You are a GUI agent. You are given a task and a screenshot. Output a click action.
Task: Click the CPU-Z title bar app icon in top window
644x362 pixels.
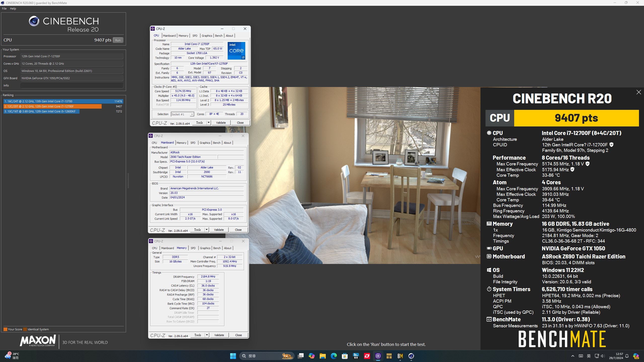153,29
